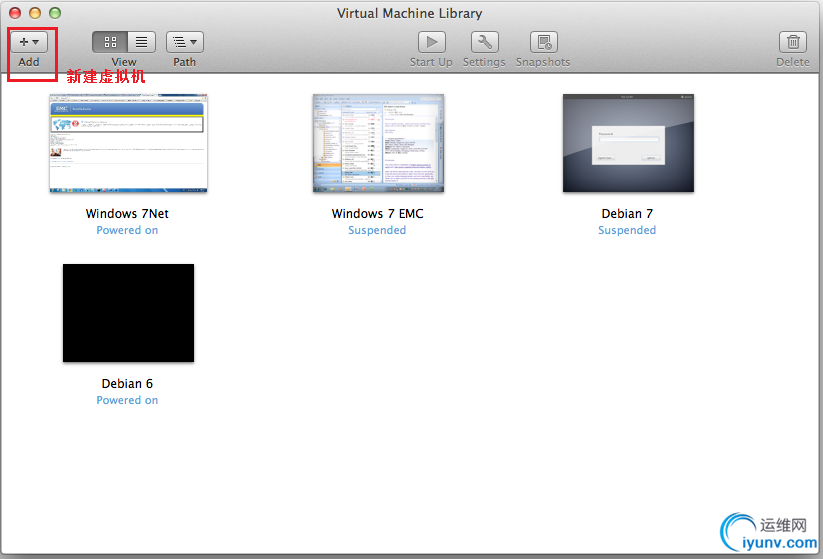
Task: Click the 'Debian 7' name label
Action: click(627, 214)
